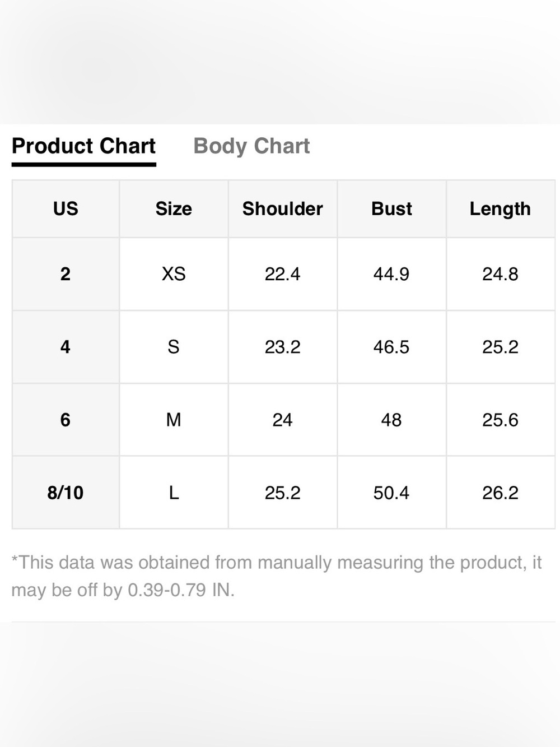Click the Bust column header
This screenshot has width=560, height=747.
pyautogui.click(x=391, y=208)
